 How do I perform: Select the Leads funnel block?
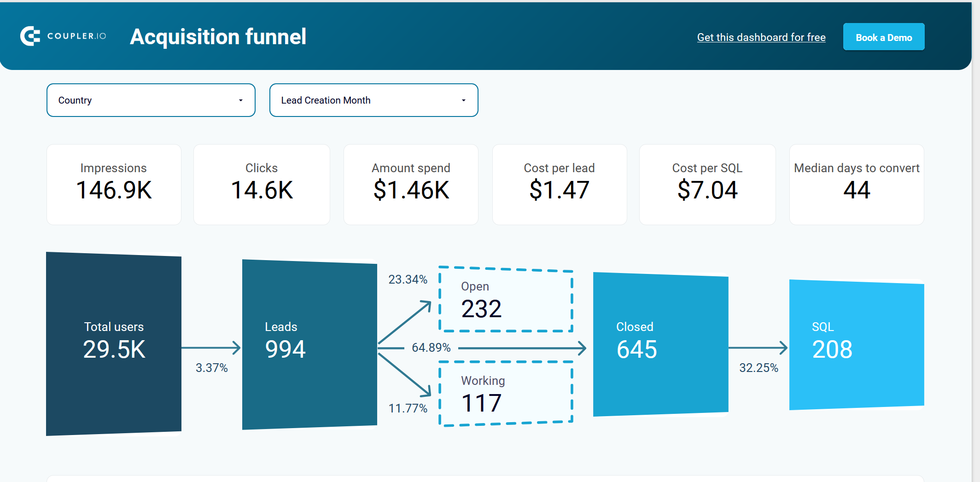tap(309, 344)
